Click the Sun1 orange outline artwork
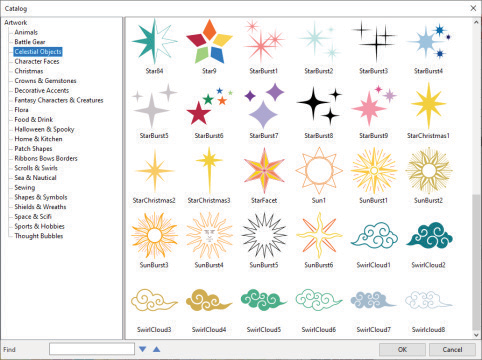The image size is (482, 360). pos(319,171)
